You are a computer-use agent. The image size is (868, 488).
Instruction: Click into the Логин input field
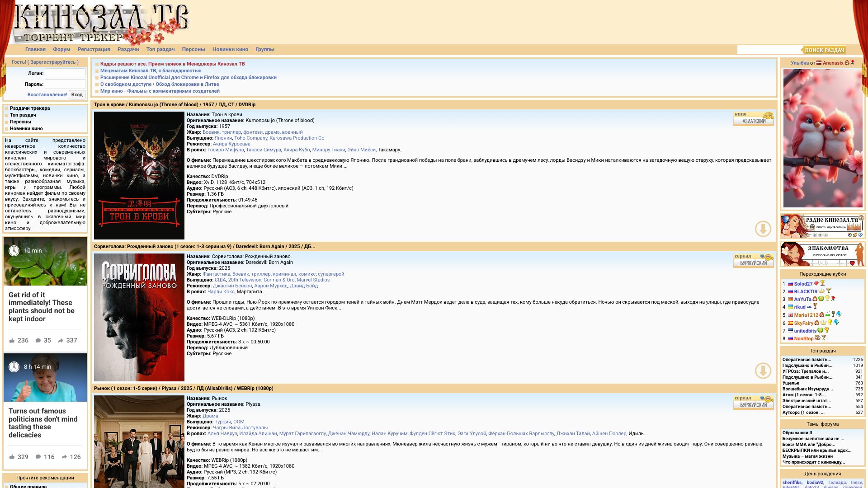click(65, 73)
